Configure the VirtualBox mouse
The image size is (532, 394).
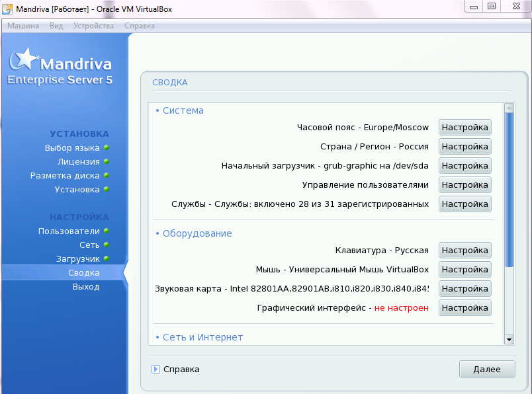[x=465, y=270]
